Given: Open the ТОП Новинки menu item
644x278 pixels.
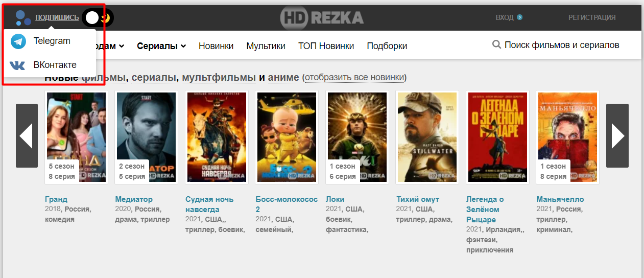Looking at the screenshot, I should 326,46.
